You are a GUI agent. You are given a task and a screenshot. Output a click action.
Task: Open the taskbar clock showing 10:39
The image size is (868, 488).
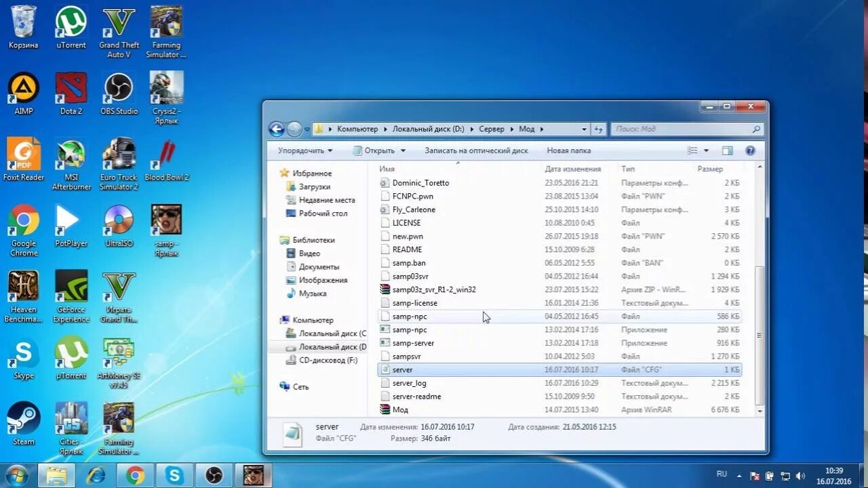[834, 476]
